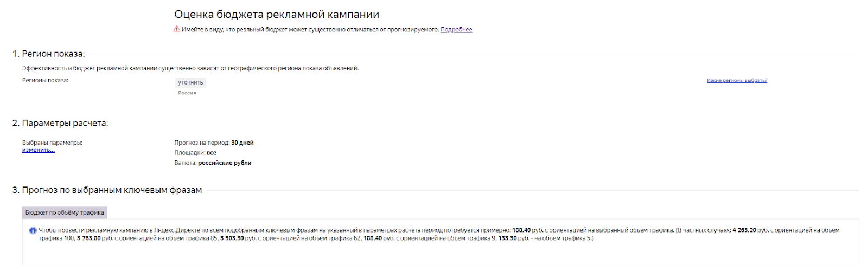The image size is (868, 271).
Task: Click the Оценка бюджета рекламной кампании title
Action: [x=277, y=15]
